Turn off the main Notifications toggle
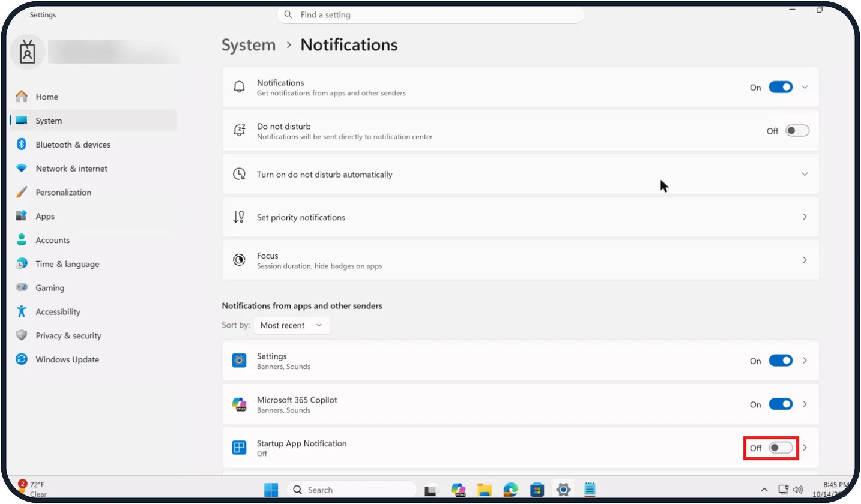861x504 pixels. 781,87
